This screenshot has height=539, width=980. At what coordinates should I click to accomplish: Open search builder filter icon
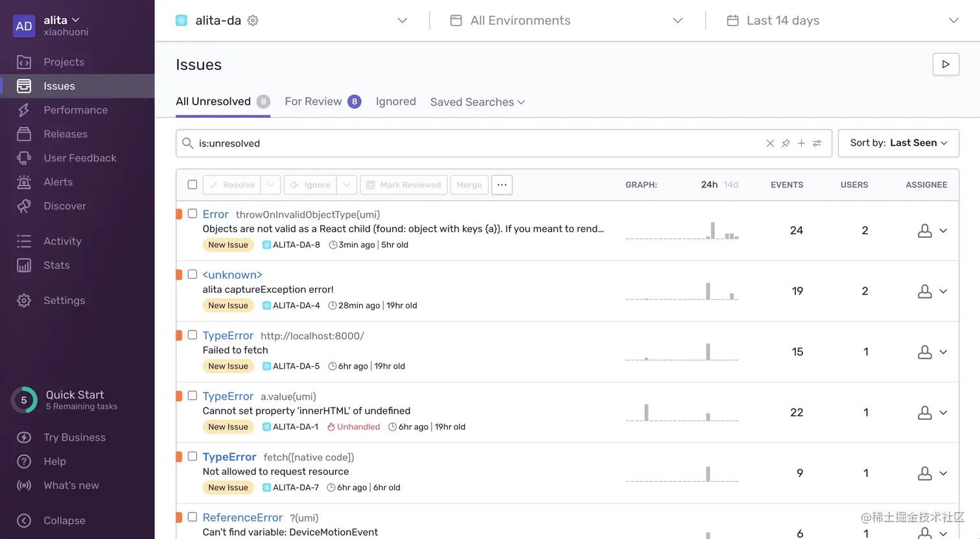point(817,143)
